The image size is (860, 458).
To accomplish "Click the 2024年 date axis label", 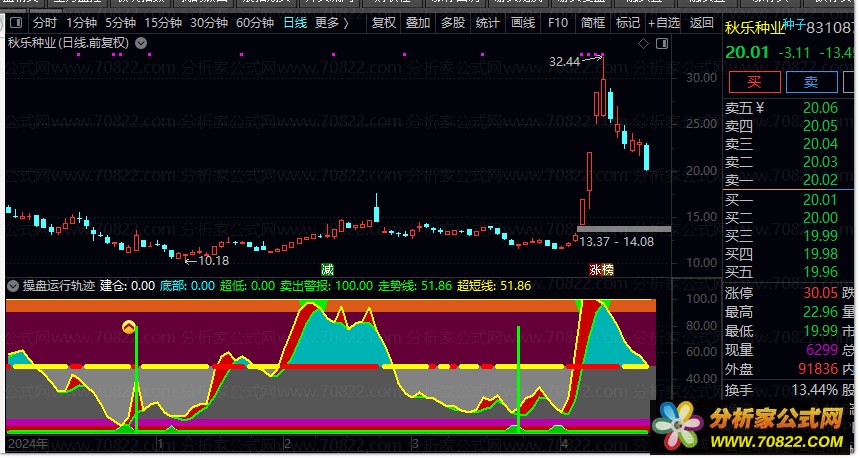I will pyautogui.click(x=27, y=444).
